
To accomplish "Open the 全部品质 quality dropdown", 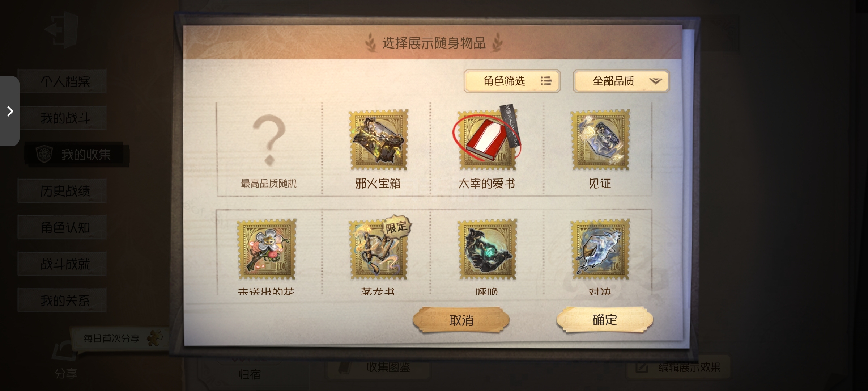I will click(x=621, y=81).
